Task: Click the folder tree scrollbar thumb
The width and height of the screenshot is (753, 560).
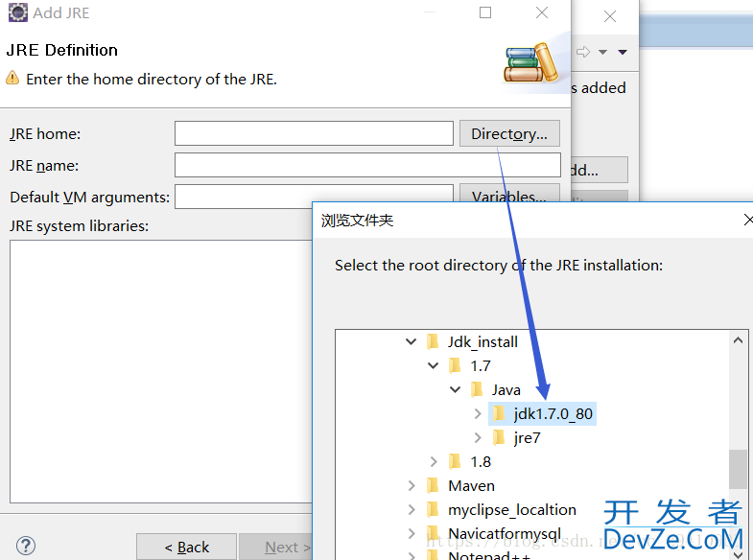Action: pos(738,469)
